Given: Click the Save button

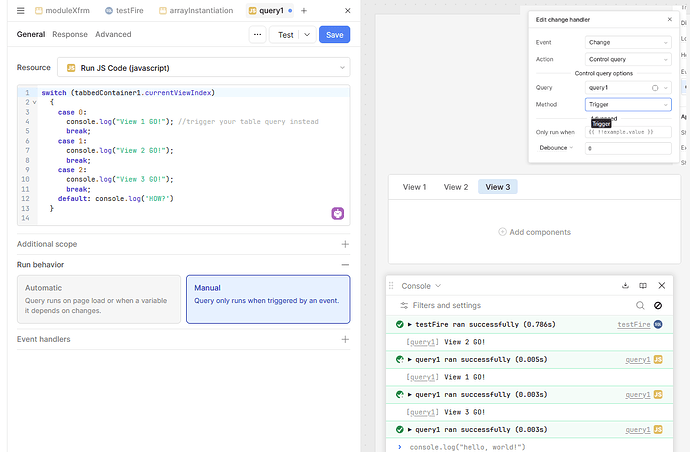Looking at the screenshot, I should pos(334,34).
